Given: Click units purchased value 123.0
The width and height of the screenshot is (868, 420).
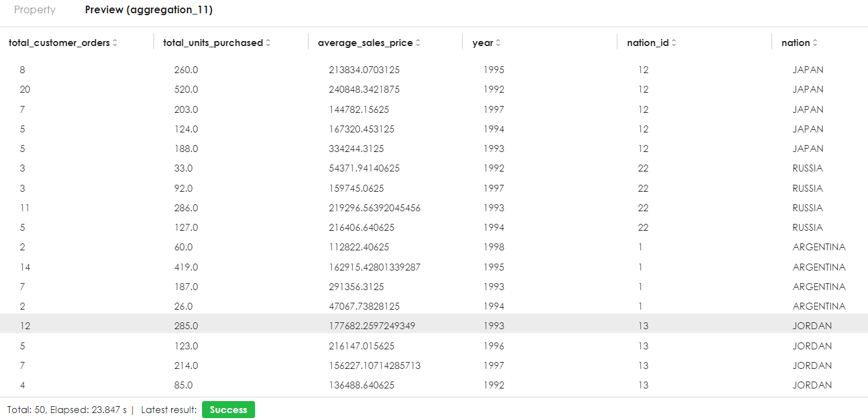Looking at the screenshot, I should click(186, 346).
